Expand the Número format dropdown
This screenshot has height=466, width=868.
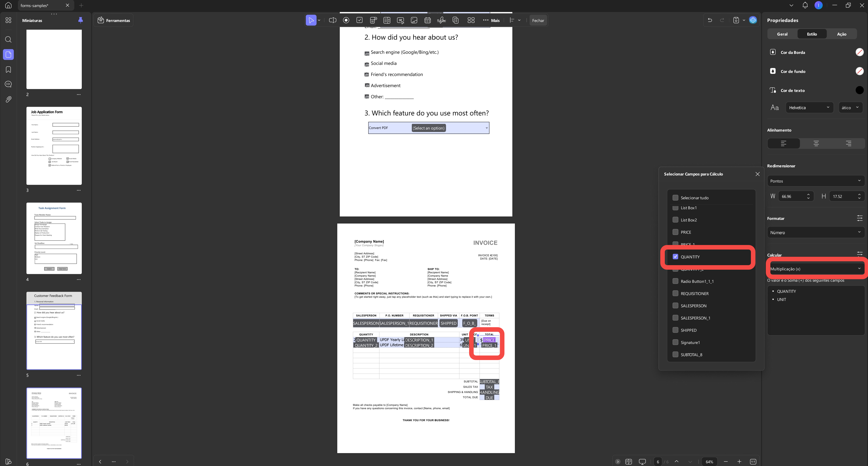click(815, 232)
